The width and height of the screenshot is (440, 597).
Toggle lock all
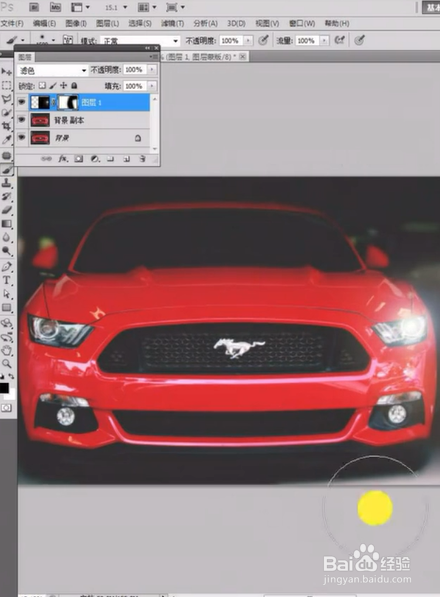pyautogui.click(x=74, y=86)
